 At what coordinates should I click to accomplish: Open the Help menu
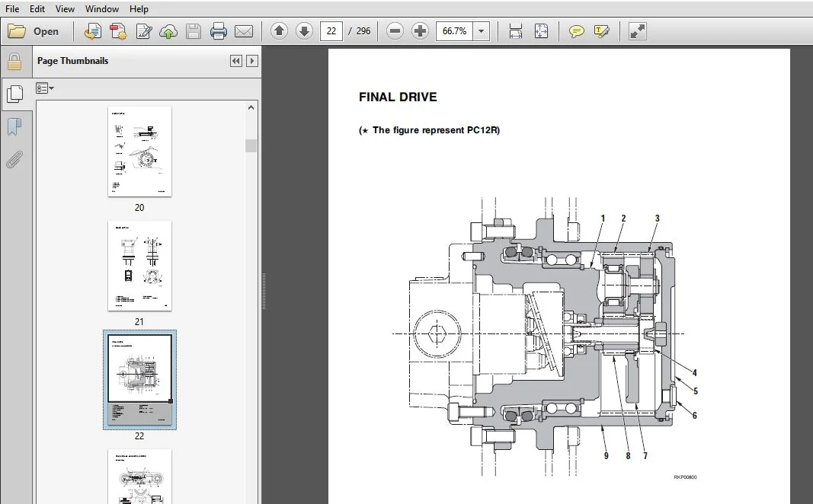[139, 9]
